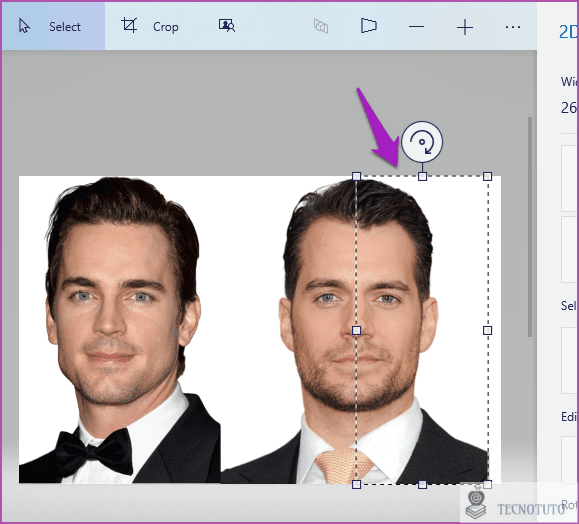Zoom out with the minus icon
Viewport: 579px width, 524px height.
tap(416, 27)
